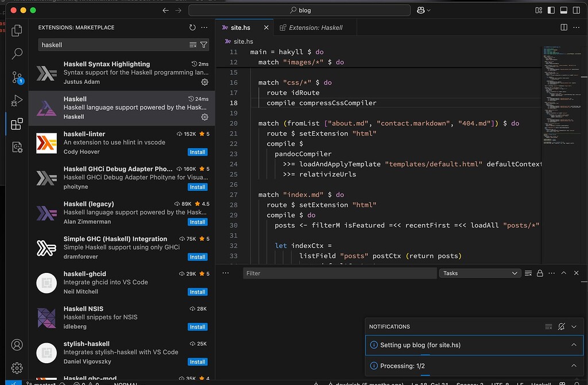Click the Filter input field in the panel
This screenshot has width=588, height=385.
tap(339, 273)
